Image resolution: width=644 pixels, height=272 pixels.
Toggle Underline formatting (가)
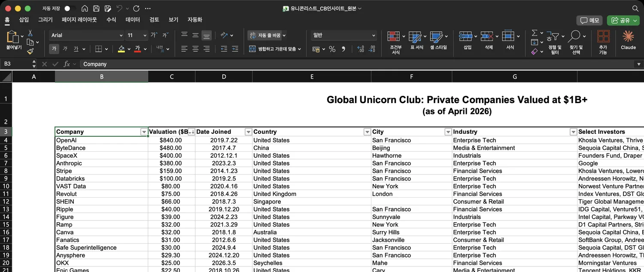click(76, 49)
